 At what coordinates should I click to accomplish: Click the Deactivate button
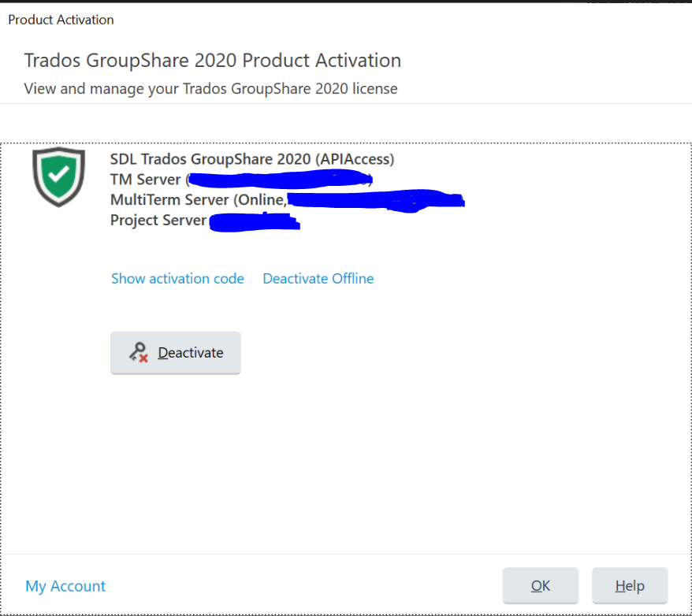(x=175, y=352)
